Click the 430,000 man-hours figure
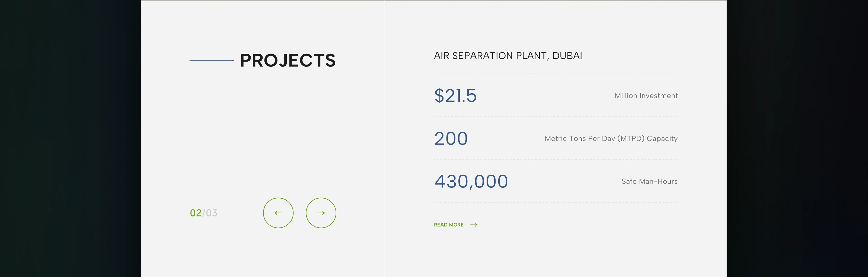Image resolution: width=868 pixels, height=277 pixels. [471, 181]
